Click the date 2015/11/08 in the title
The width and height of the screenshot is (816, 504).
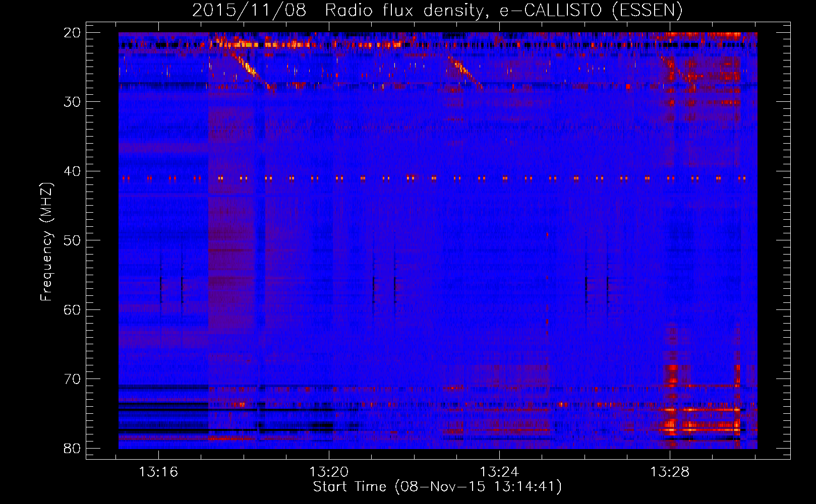(249, 11)
